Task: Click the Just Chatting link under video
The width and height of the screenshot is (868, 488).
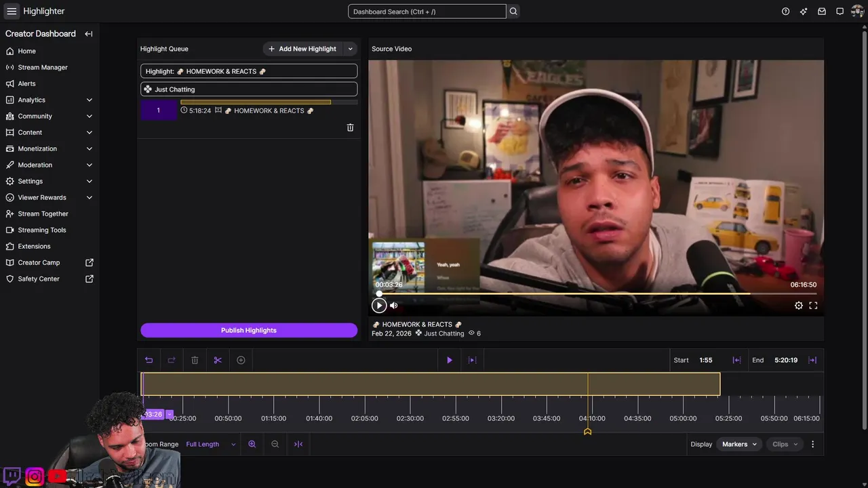Action: coord(444,333)
